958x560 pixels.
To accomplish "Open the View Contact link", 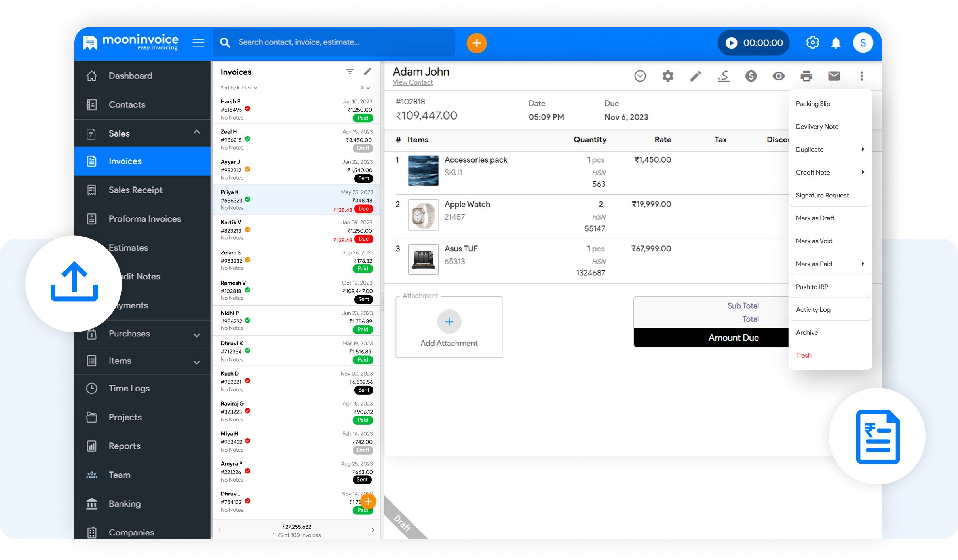I will (412, 82).
